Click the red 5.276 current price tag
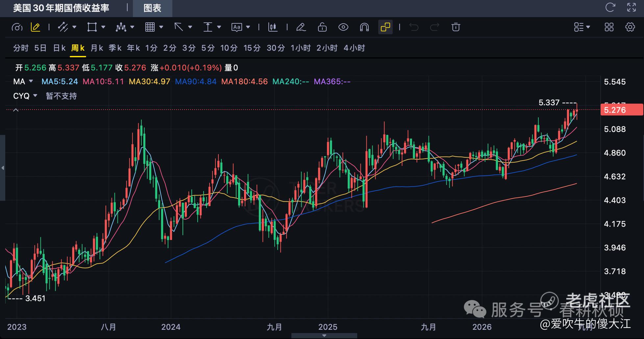644x339 pixels. pos(622,110)
